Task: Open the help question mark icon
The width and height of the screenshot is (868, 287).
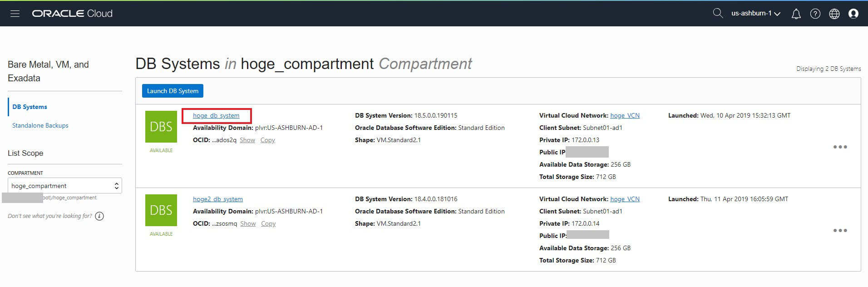Action: [815, 14]
